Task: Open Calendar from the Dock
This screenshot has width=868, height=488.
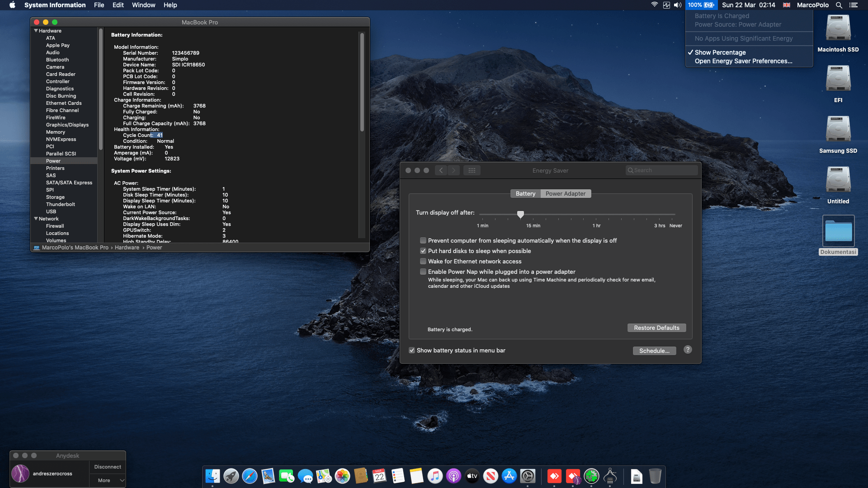Action: click(379, 476)
